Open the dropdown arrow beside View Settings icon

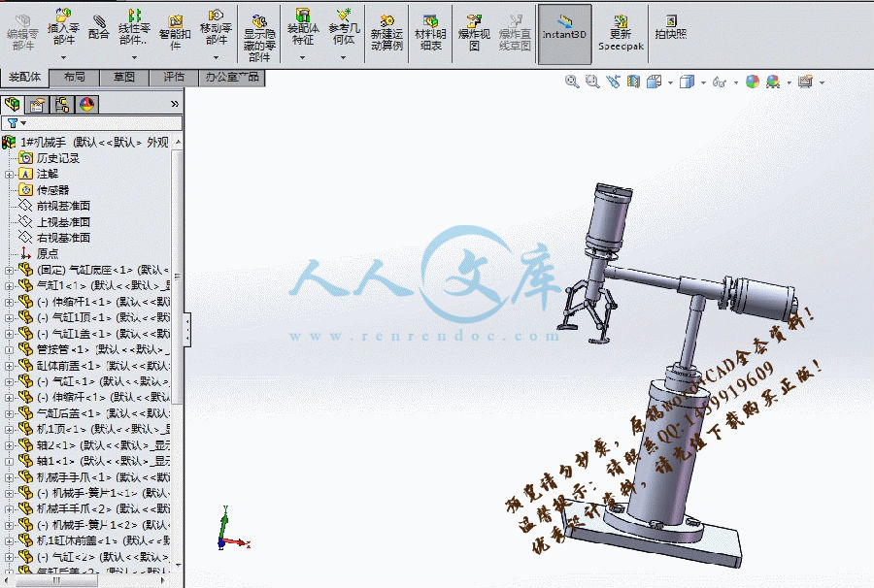point(823,83)
